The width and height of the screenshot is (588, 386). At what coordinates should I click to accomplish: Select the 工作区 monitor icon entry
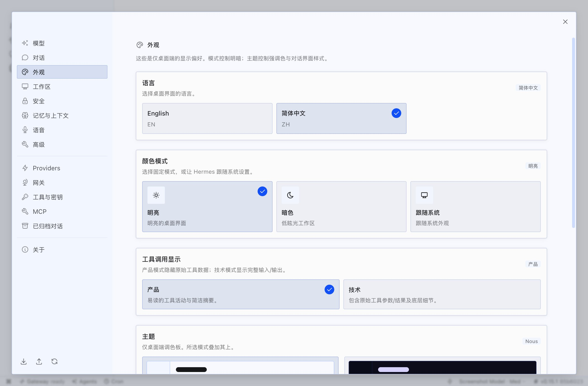click(62, 87)
